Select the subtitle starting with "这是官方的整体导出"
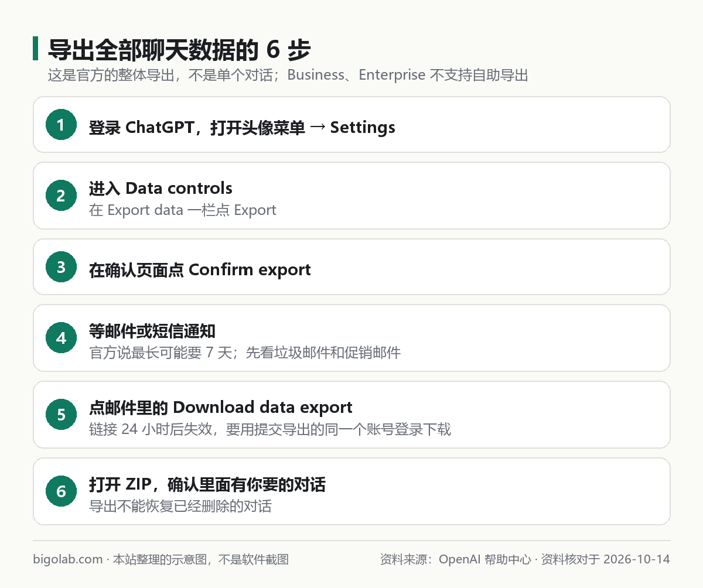Viewport: 703px width, 588px height. 288,76
